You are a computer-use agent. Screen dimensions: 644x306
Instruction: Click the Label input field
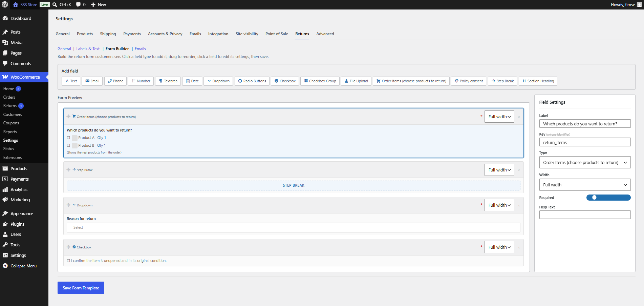click(585, 124)
